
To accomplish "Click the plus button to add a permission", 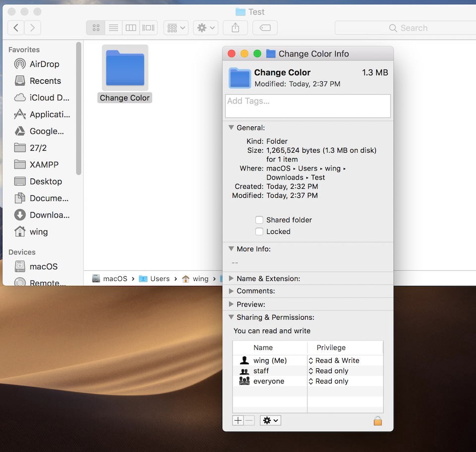I will [x=238, y=420].
